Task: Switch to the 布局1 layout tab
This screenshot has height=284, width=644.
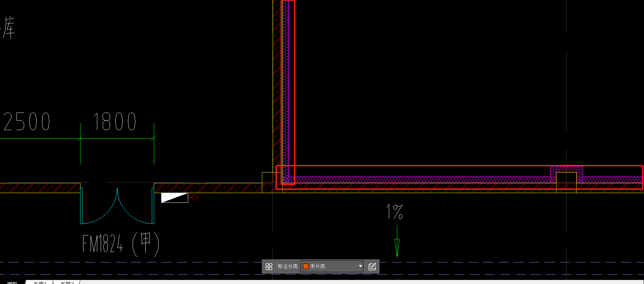Action: pyautogui.click(x=40, y=282)
